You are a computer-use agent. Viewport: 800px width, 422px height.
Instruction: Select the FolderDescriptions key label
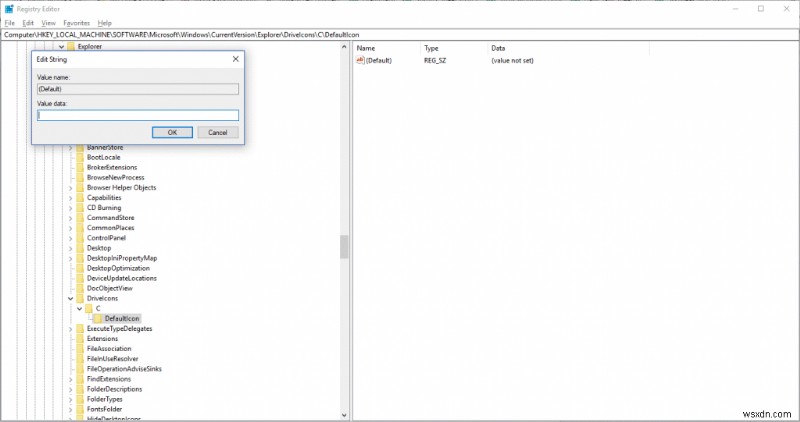(x=114, y=389)
